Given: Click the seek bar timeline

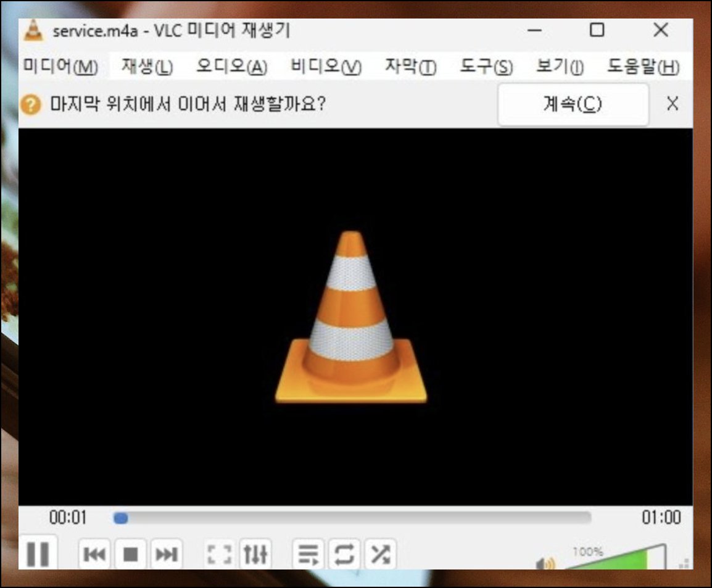Looking at the screenshot, I should coord(352,518).
